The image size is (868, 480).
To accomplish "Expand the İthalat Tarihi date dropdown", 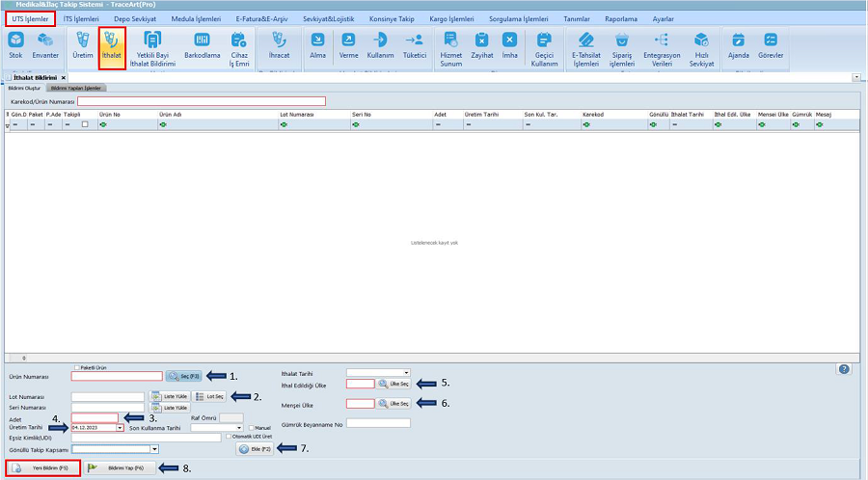I will pyautogui.click(x=406, y=372).
